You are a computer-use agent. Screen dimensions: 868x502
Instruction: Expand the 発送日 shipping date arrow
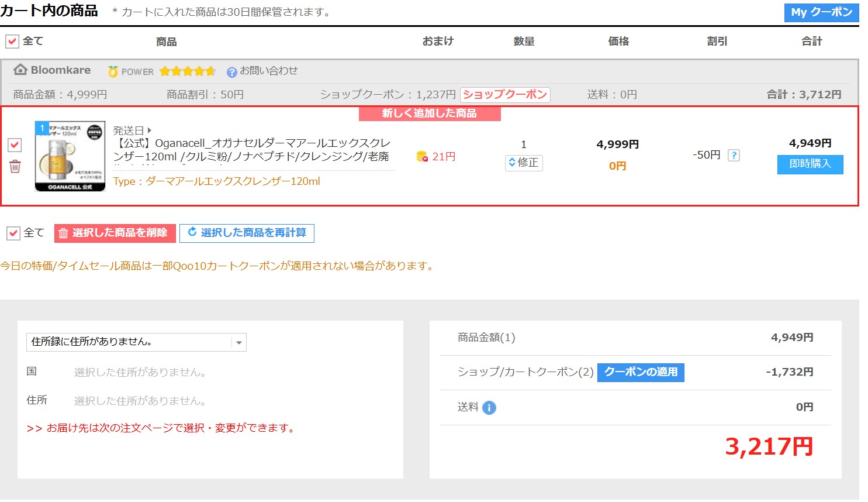coord(150,130)
